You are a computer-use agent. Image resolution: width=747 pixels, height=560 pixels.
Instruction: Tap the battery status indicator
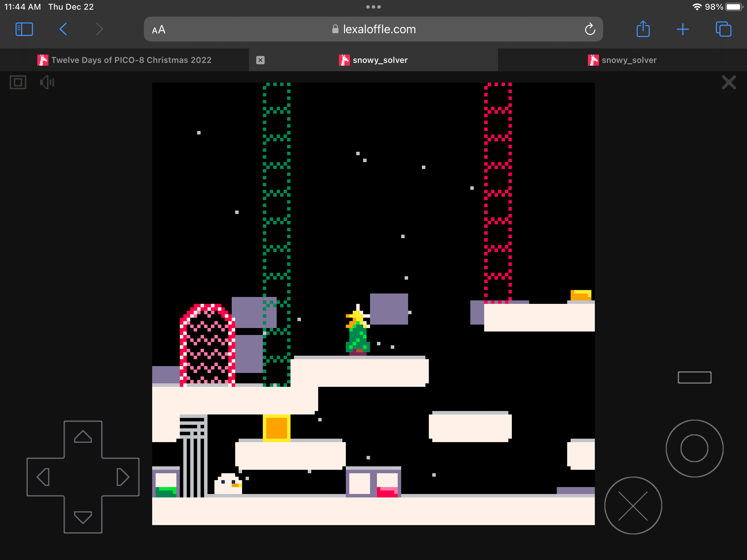click(x=734, y=7)
